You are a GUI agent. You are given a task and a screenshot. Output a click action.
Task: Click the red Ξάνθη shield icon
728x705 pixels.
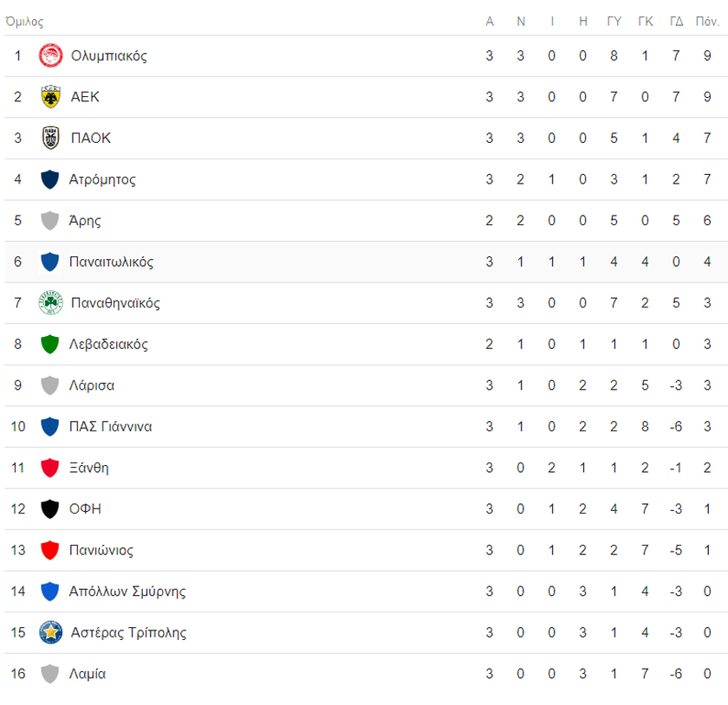coord(49,468)
